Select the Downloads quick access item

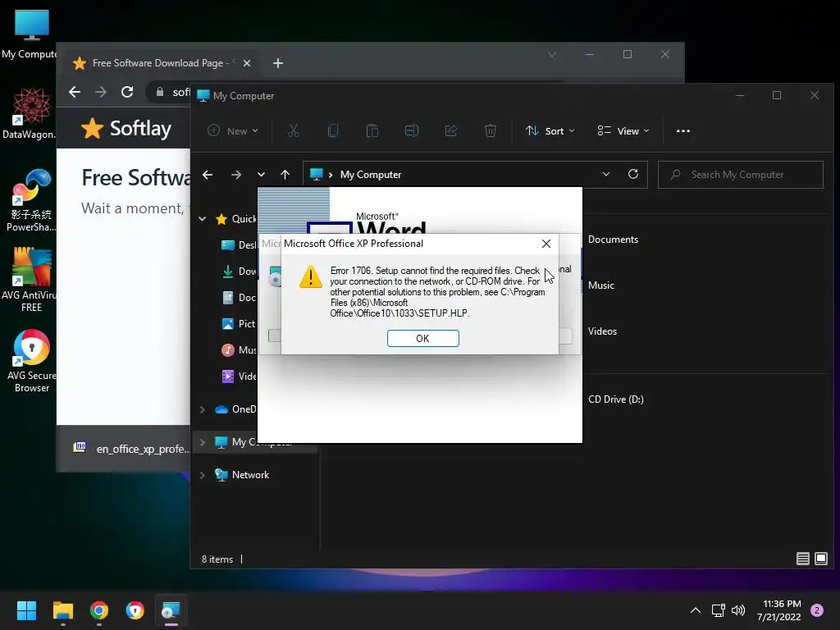pyautogui.click(x=239, y=271)
